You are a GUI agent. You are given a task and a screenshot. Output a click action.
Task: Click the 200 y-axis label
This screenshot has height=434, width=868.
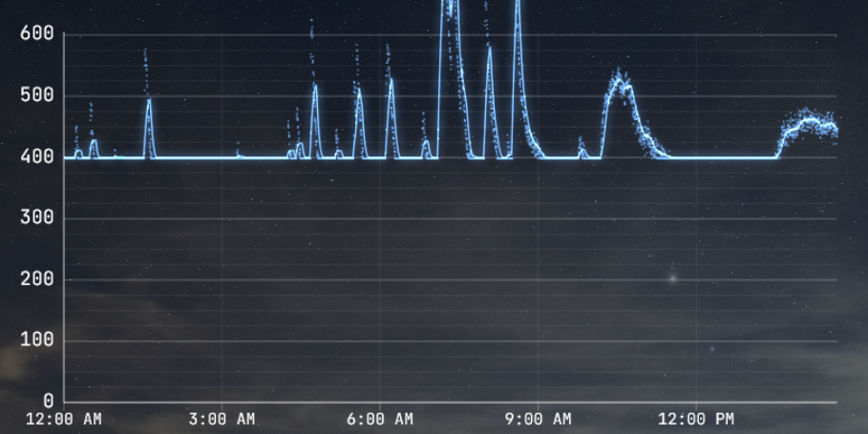pyautogui.click(x=36, y=279)
